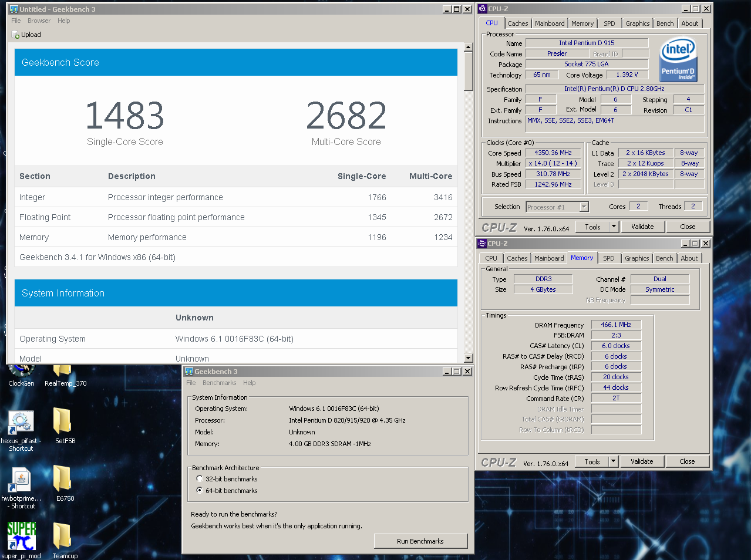751x560 pixels.
Task: Switch to Bench tab in top CPU-Z
Action: [665, 23]
